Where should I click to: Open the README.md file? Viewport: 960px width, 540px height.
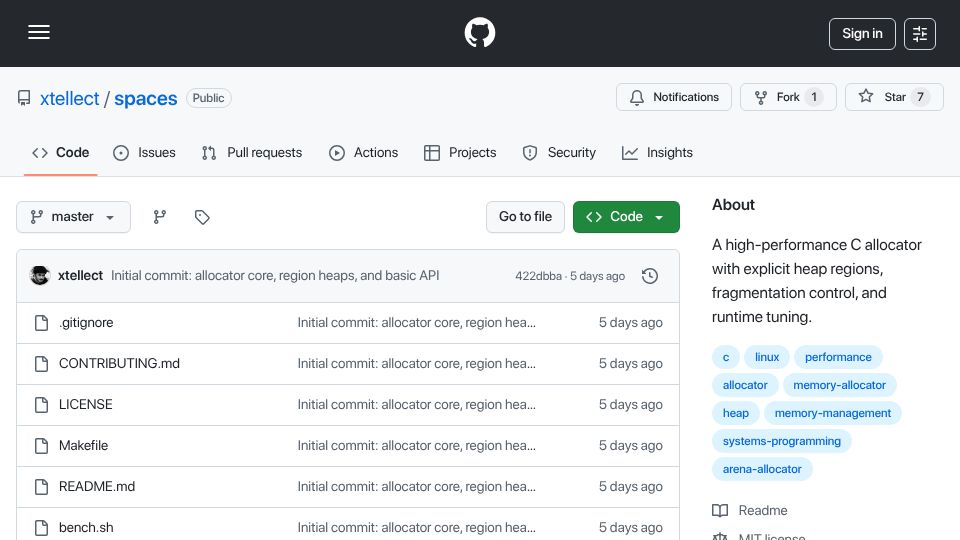tap(97, 487)
